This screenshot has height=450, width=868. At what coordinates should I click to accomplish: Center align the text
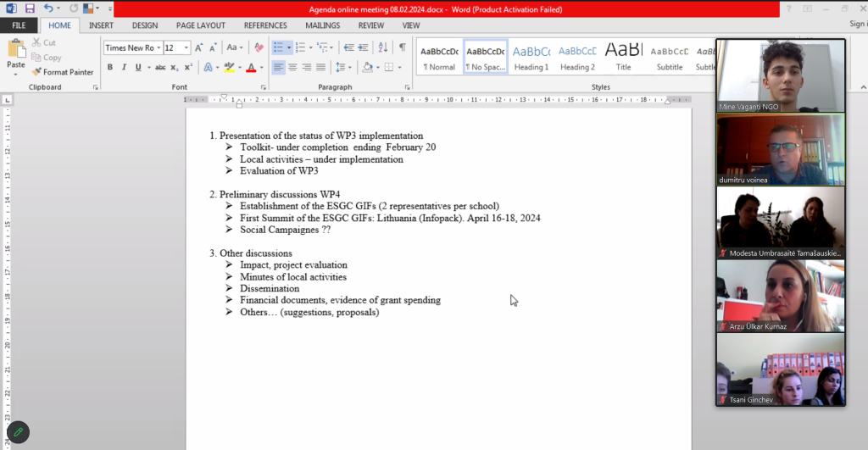(292, 68)
